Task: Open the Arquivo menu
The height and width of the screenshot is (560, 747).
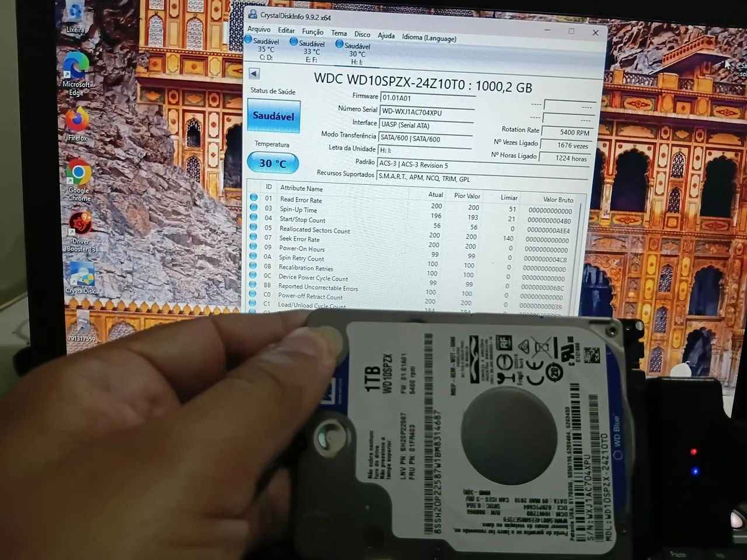Action: click(x=259, y=29)
